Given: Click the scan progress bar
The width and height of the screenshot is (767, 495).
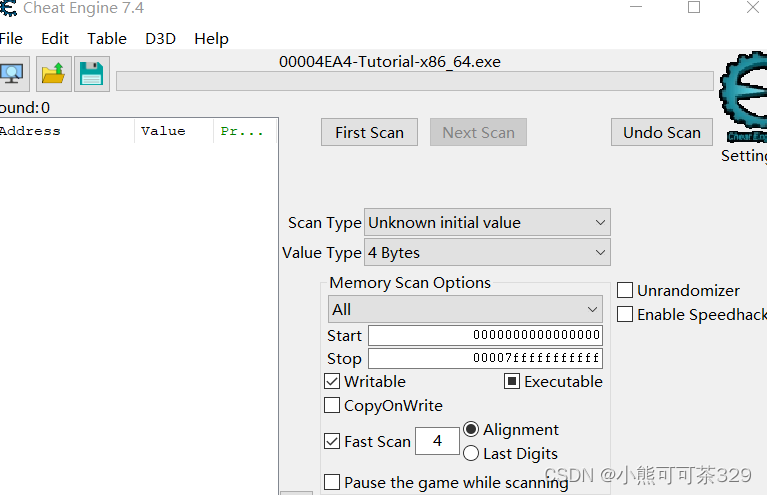Looking at the screenshot, I should click(415, 81).
